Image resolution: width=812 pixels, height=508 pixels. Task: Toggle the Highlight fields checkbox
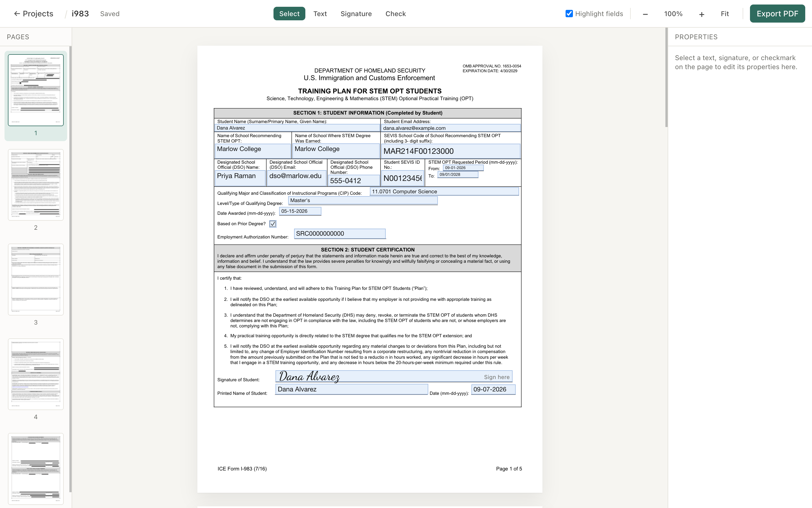point(569,14)
